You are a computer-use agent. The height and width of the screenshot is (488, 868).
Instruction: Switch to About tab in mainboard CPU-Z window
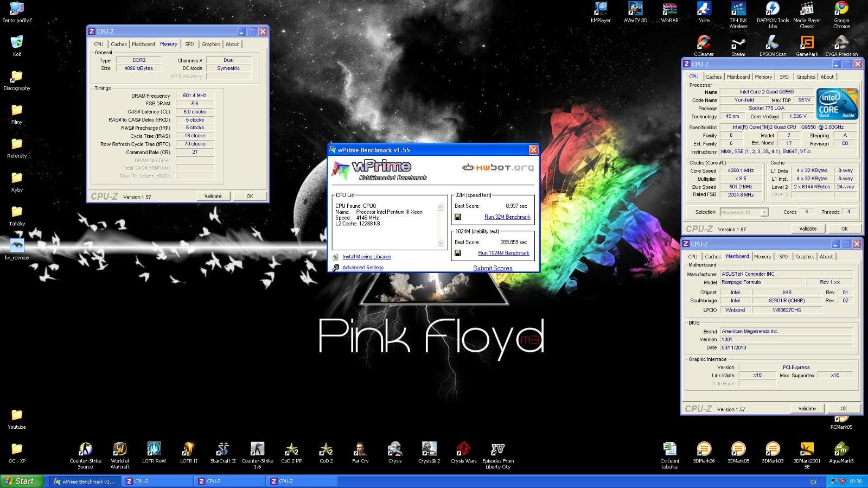826,257
